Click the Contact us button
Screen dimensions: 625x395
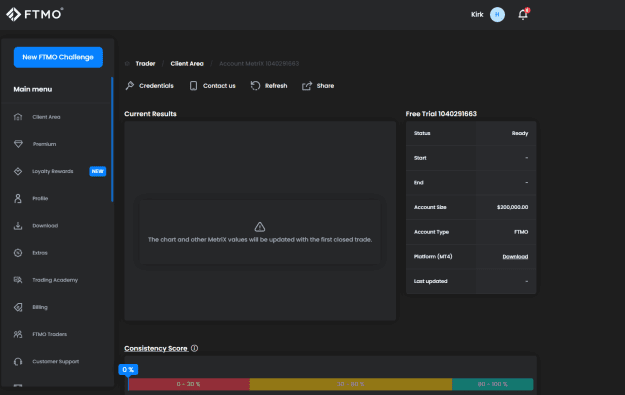212,86
